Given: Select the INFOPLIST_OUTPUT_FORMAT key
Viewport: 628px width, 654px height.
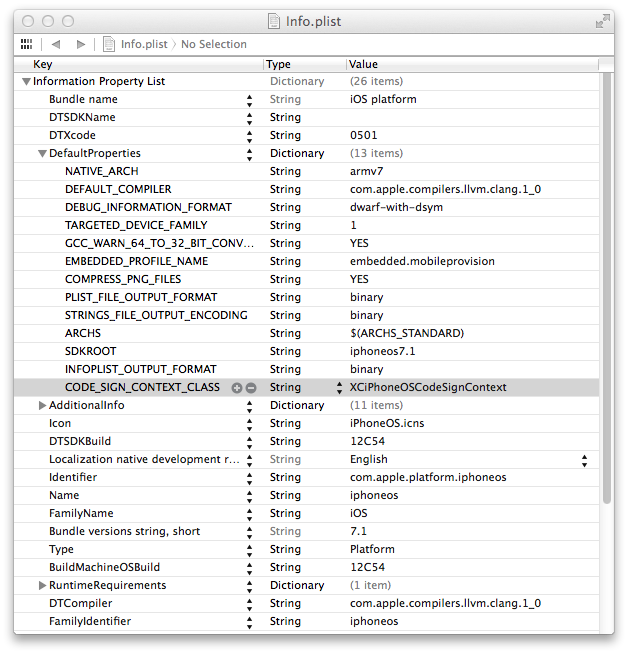Looking at the screenshot, I should point(141,369).
